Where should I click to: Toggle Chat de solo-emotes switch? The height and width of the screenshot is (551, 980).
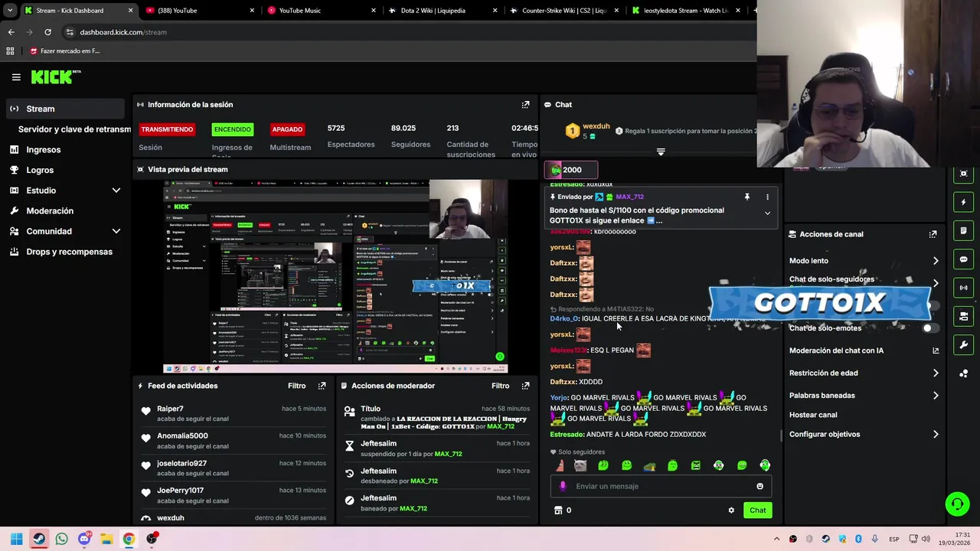(929, 328)
